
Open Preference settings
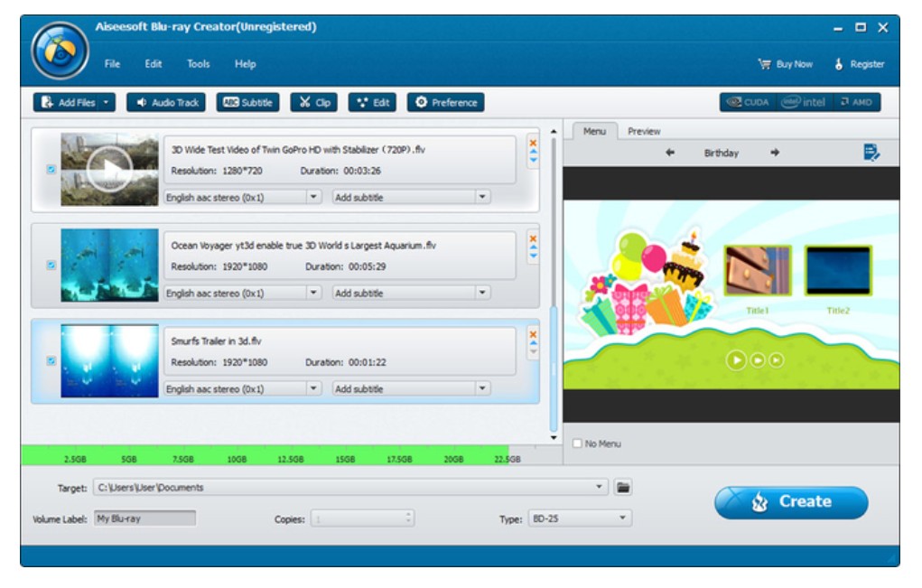click(x=446, y=102)
